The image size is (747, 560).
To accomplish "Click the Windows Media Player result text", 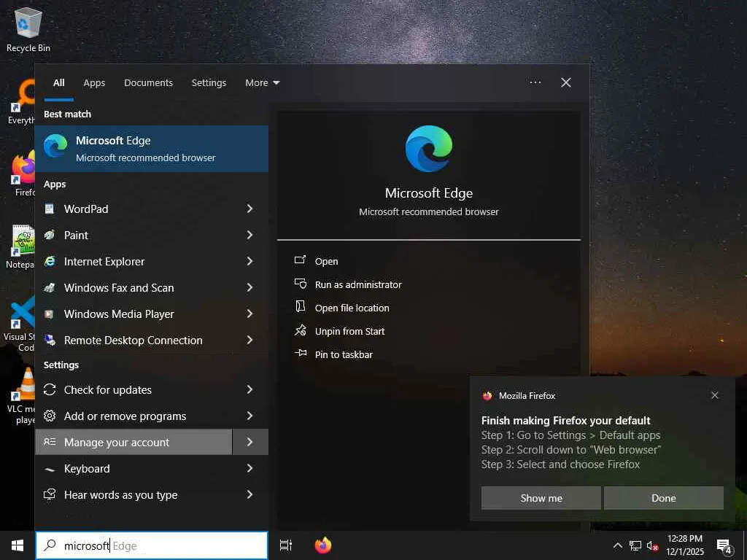I will pyautogui.click(x=119, y=314).
